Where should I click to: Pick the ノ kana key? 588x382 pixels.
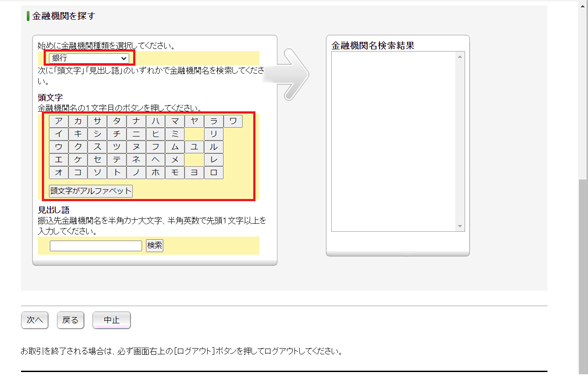(x=136, y=172)
